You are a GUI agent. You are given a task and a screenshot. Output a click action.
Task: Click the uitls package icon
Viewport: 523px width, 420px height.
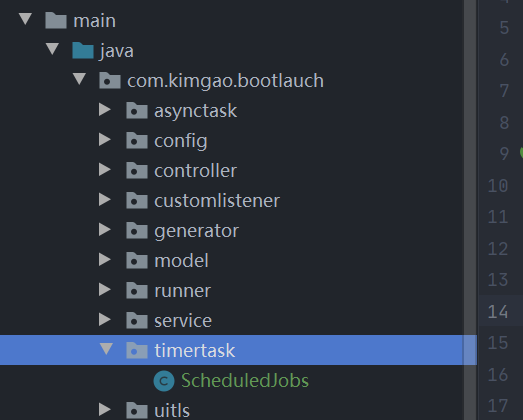click(x=137, y=410)
